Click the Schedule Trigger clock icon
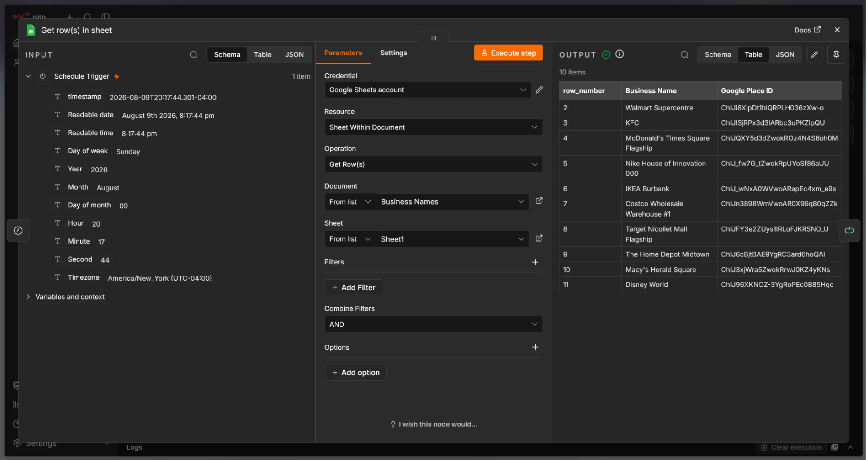This screenshot has height=460, width=868. (x=42, y=76)
